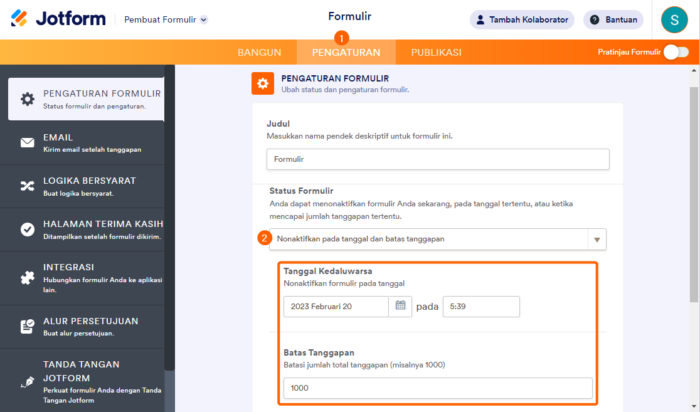Open the Pembuat Formulir dropdown
700x412 pixels.
166,20
